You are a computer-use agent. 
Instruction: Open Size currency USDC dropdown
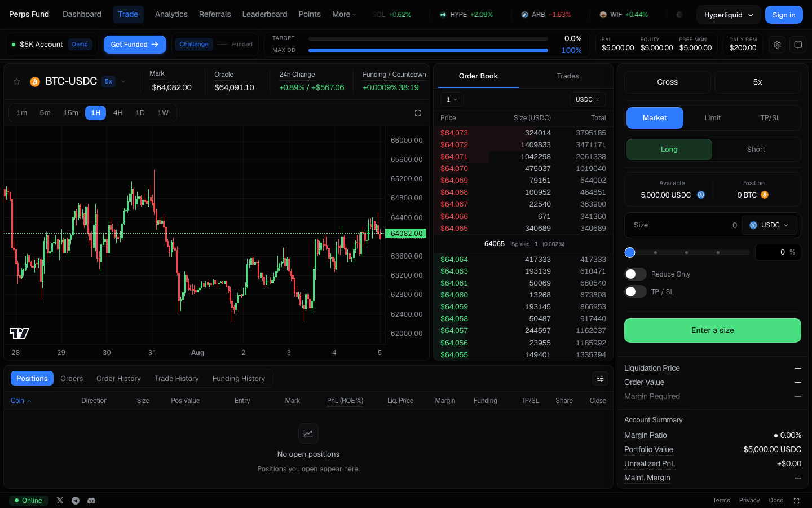click(769, 225)
